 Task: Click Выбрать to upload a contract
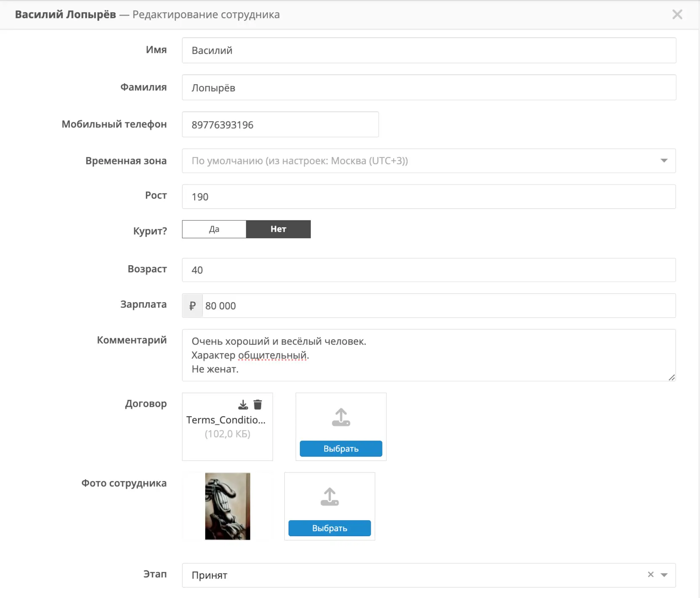341,449
